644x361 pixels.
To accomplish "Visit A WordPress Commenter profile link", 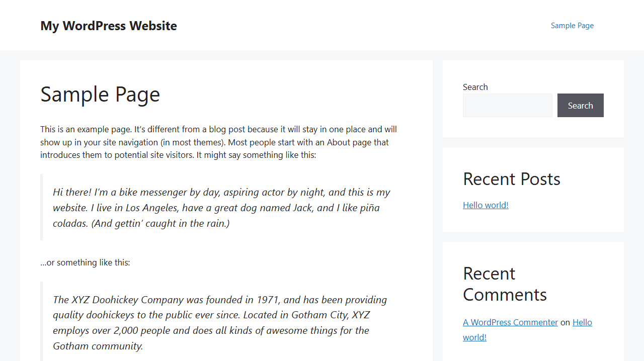I will coord(510,322).
